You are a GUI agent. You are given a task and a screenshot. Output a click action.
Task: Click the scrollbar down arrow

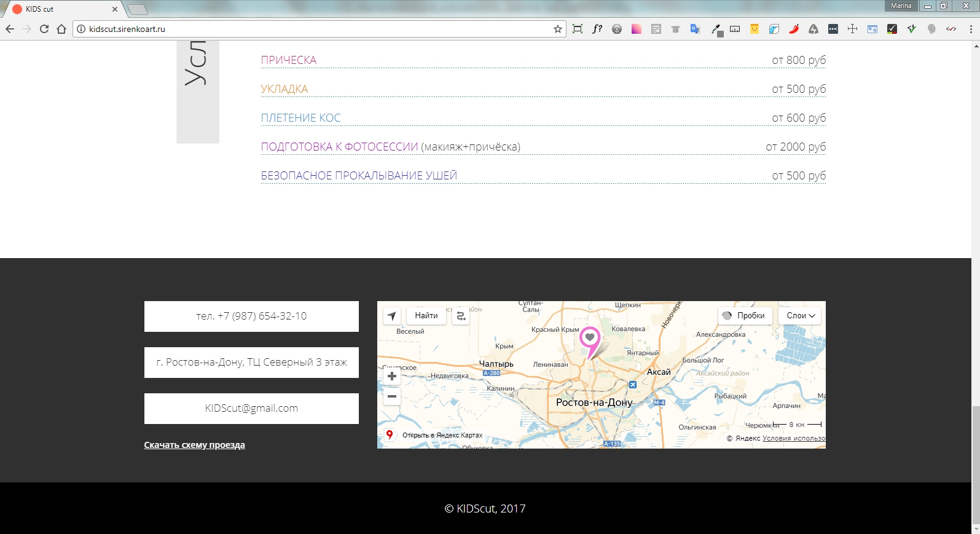pyautogui.click(x=976, y=529)
